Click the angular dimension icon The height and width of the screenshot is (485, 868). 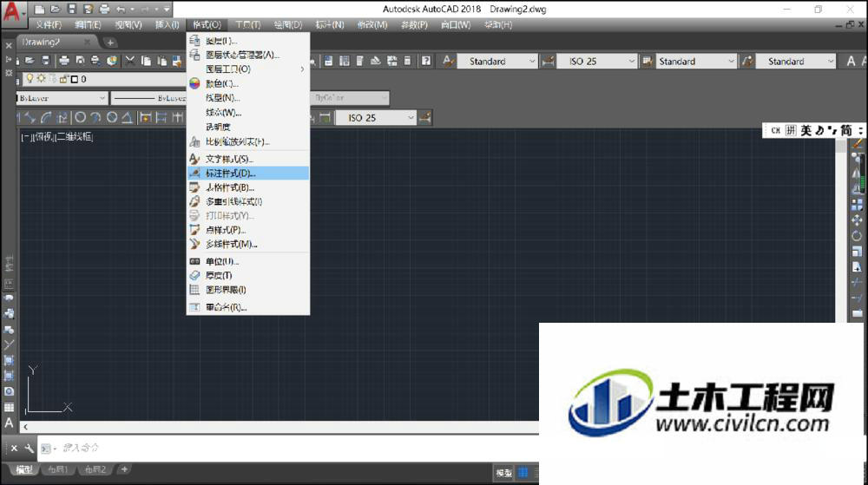pyautogui.click(x=127, y=117)
